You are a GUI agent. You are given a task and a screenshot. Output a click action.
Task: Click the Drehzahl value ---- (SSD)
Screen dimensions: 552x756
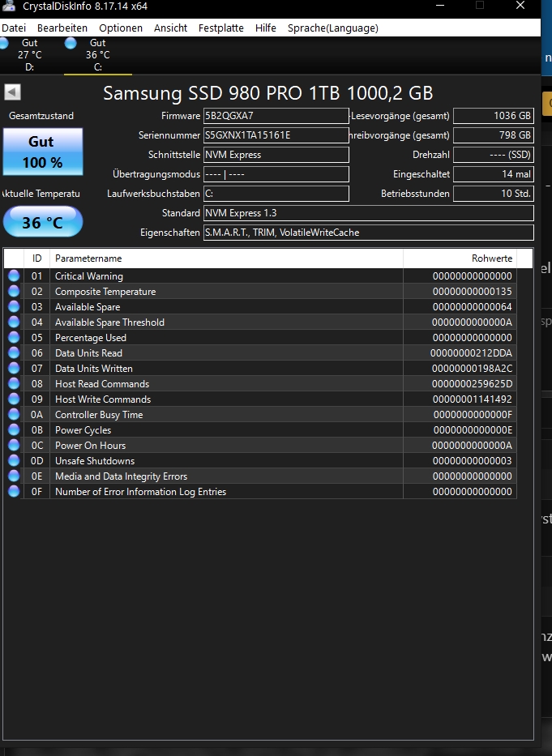[x=493, y=155]
